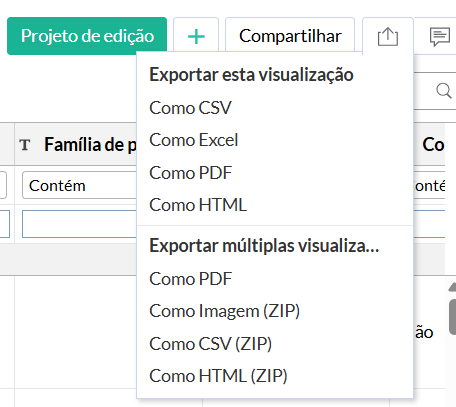Click the vertical scrollbar thumb on right
Screen dimensions: 456x407
tap(452, 317)
